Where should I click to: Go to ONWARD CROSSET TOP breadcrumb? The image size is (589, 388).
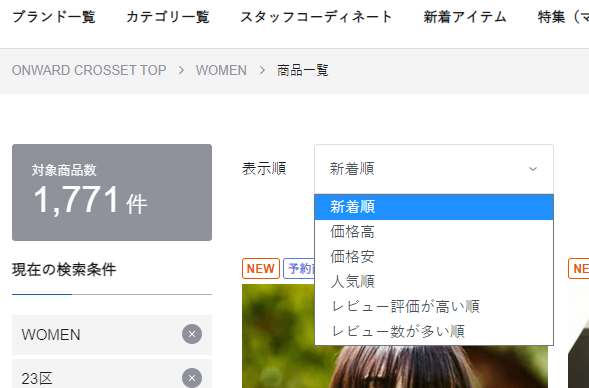tap(89, 70)
